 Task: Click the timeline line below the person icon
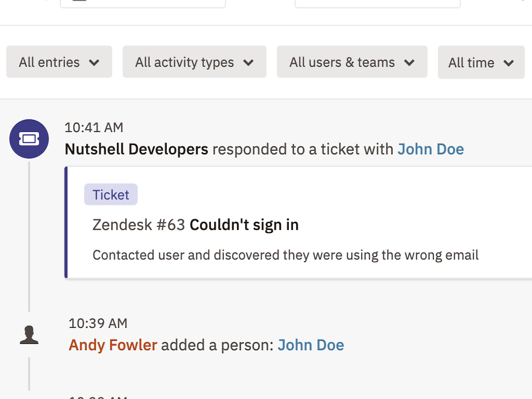(x=29, y=373)
